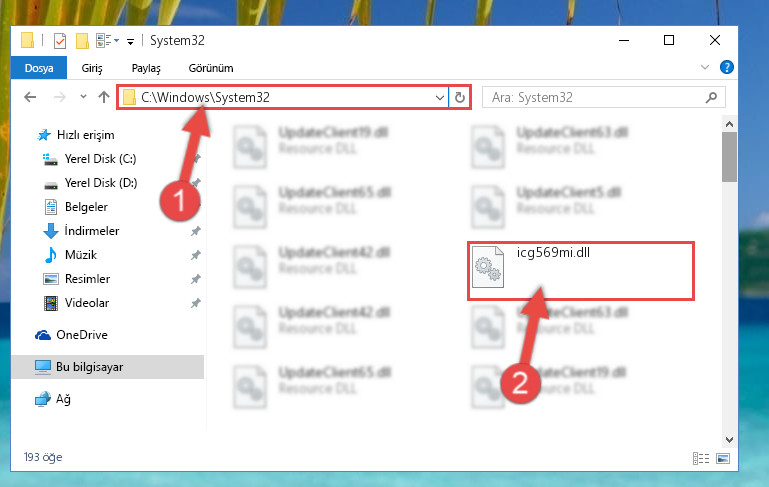Go back with the left arrow button
The width and height of the screenshot is (769, 487).
30,97
